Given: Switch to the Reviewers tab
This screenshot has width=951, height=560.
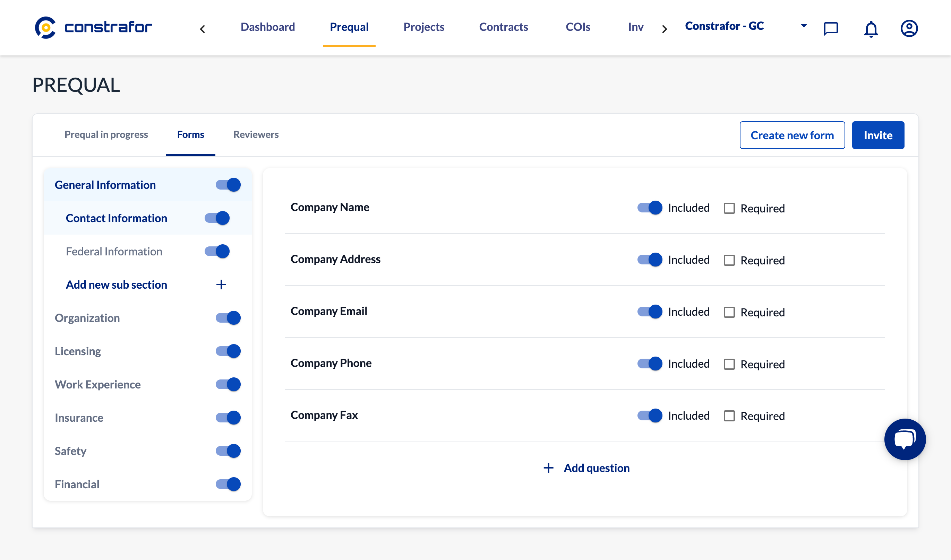Looking at the screenshot, I should [256, 134].
